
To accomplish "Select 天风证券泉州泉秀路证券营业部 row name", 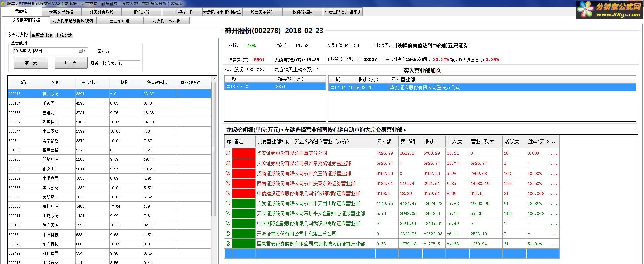I will point(304,163).
